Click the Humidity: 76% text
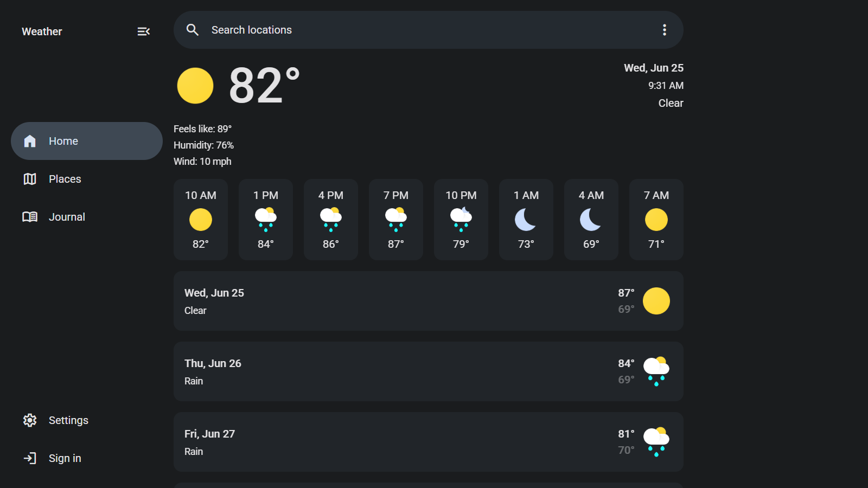The height and width of the screenshot is (488, 868). tap(203, 145)
